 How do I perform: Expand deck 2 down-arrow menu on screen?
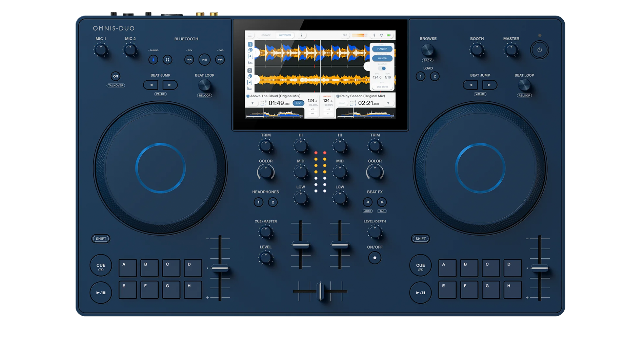click(388, 103)
